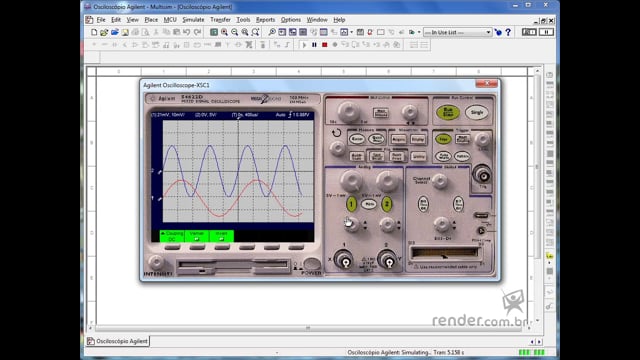Image resolution: width=640 pixels, height=360 pixels.
Task: Open the Transfer menu
Action: click(220, 20)
